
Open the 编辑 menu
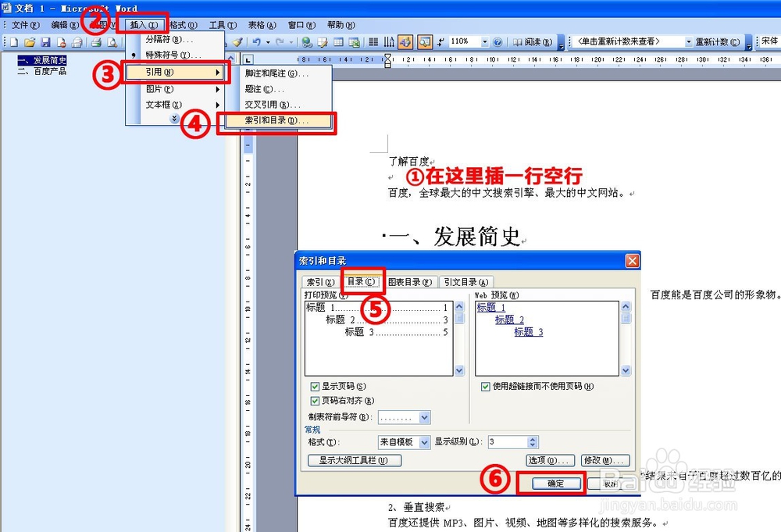tap(65, 25)
